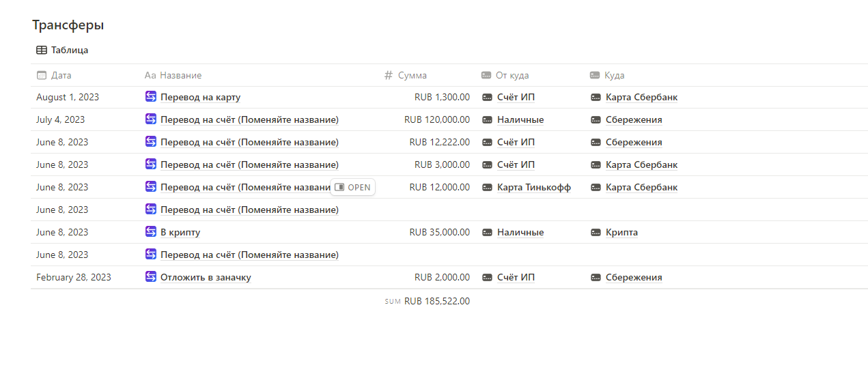
Task: Click transfer icon beside 'Перевод на карту'
Action: [x=151, y=97]
